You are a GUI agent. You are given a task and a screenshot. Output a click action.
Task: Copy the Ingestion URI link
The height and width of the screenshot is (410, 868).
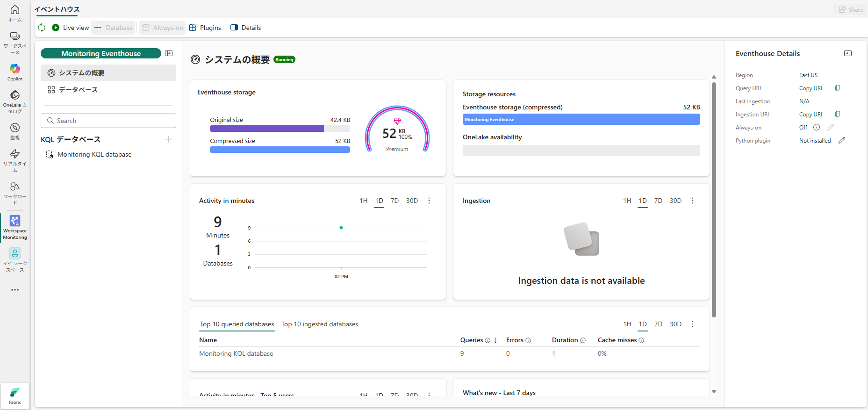[811, 115]
